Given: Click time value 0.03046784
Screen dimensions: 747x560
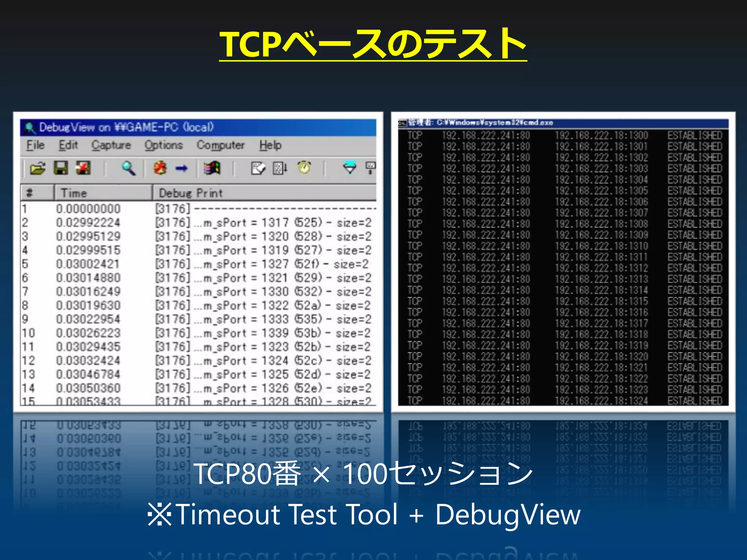Looking at the screenshot, I should pyautogui.click(x=88, y=374).
